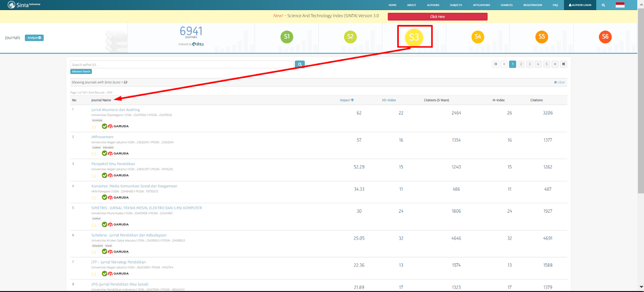Click the Garuda logo for Jurnal Akuntansi dan Auditing
This screenshot has width=644, height=292.
pyautogui.click(x=118, y=126)
